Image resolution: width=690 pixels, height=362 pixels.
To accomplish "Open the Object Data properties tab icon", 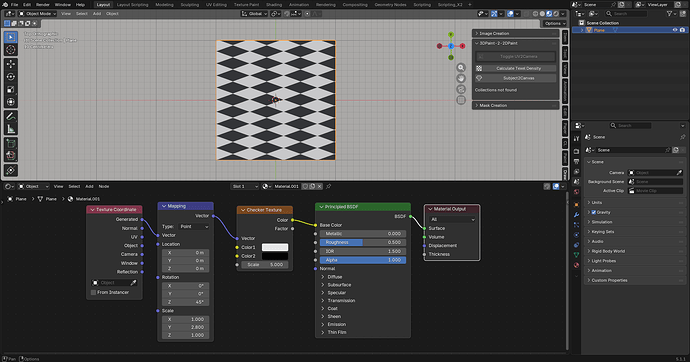I will (576, 255).
